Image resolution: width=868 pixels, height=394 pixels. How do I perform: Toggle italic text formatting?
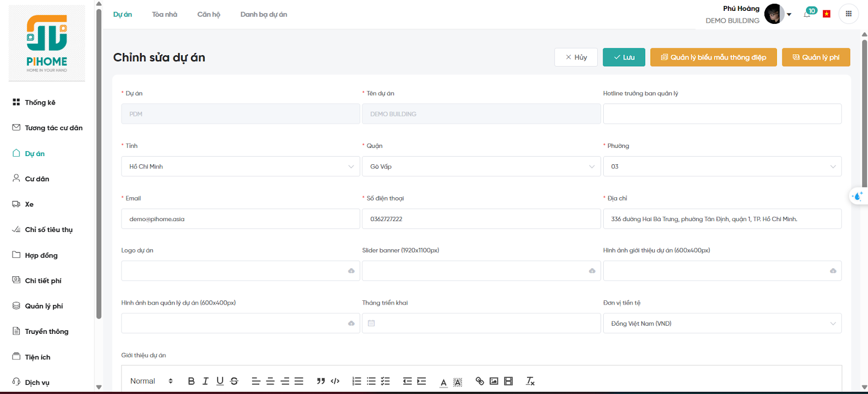pyautogui.click(x=206, y=381)
